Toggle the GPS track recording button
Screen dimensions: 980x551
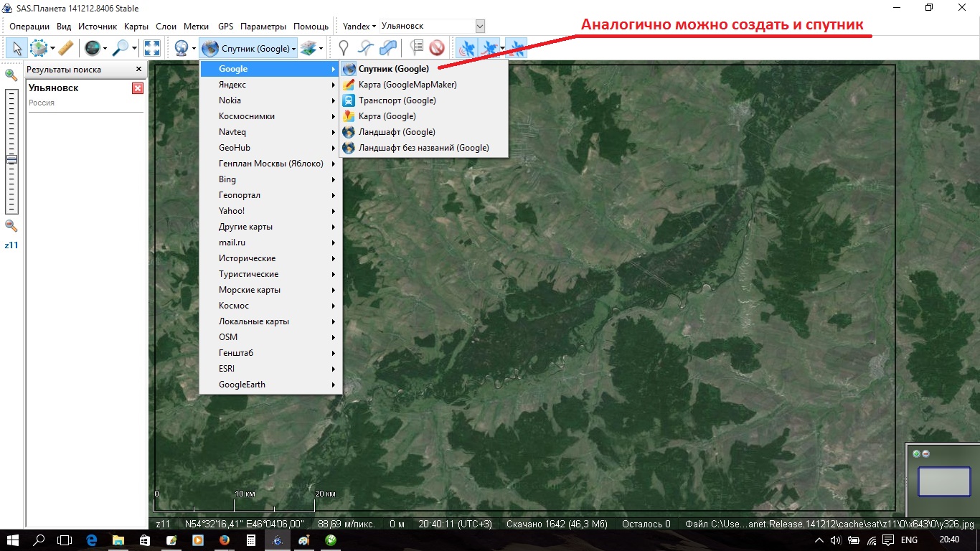pyautogui.click(x=490, y=48)
